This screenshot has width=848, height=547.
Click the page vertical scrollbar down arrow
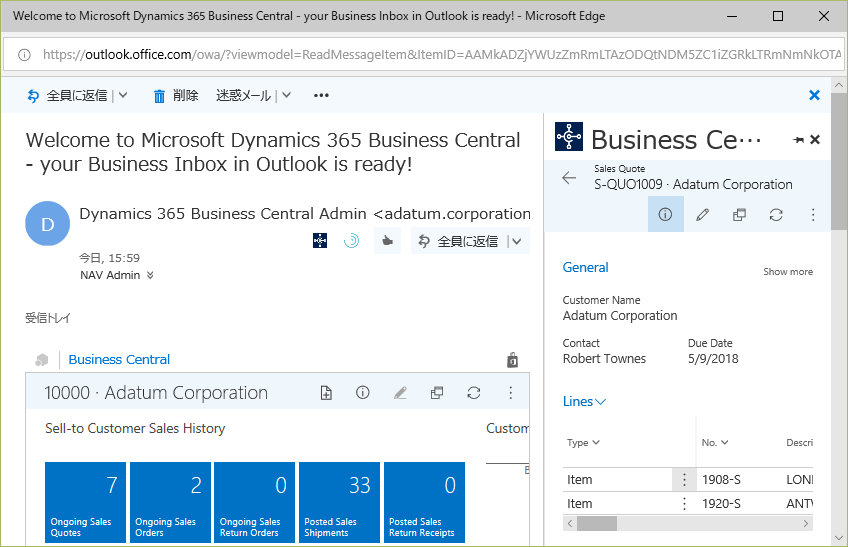coord(839,538)
